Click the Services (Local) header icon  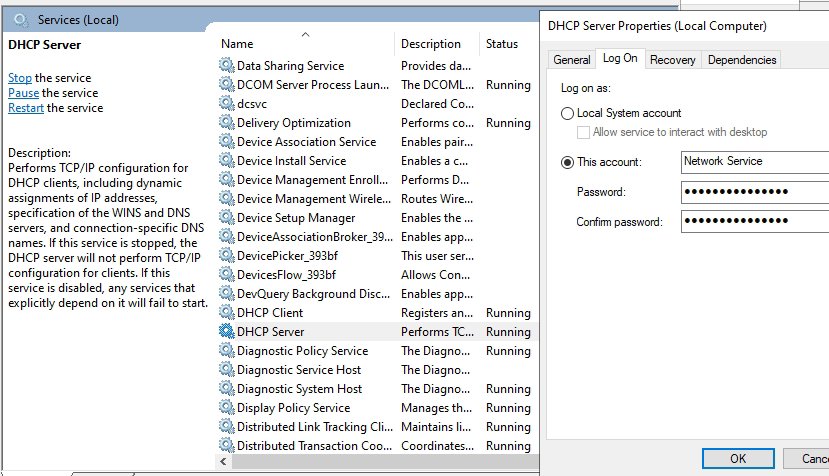[x=19, y=19]
